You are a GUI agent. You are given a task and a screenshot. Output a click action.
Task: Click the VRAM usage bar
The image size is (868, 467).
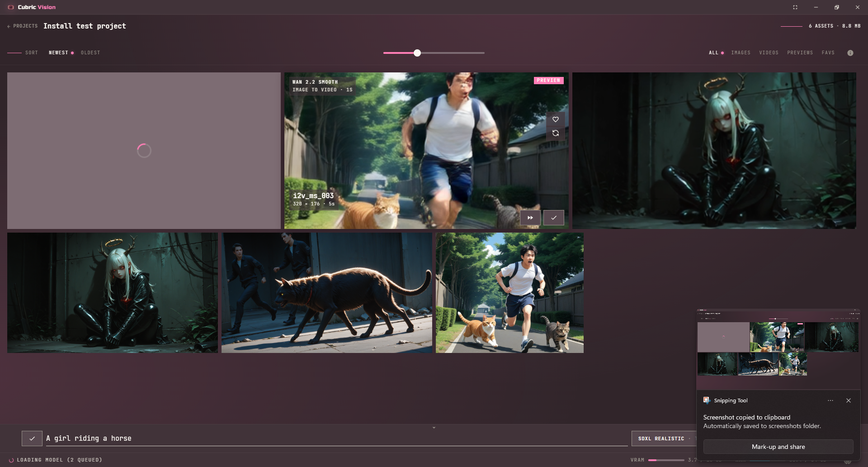pos(666,460)
